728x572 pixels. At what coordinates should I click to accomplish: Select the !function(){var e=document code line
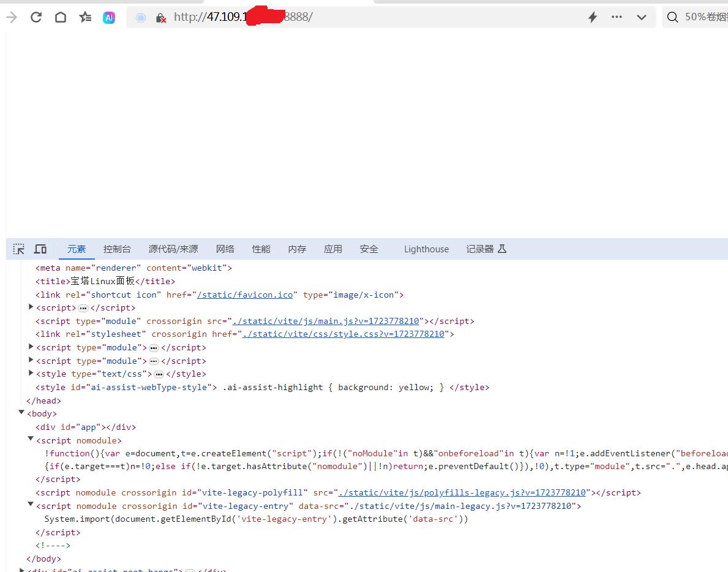(x=386, y=454)
